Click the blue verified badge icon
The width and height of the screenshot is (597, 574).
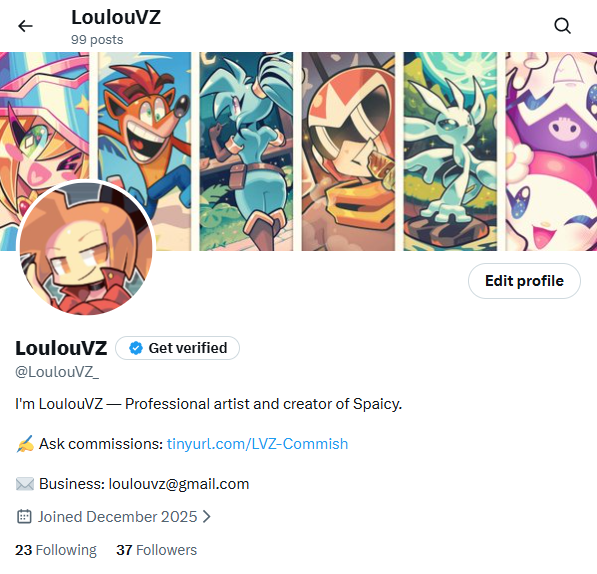pyautogui.click(x=136, y=348)
